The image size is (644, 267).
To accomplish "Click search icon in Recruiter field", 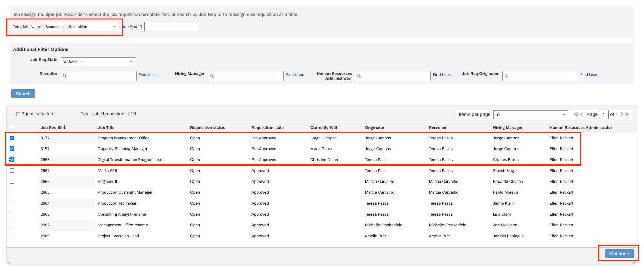I will tap(65, 76).
